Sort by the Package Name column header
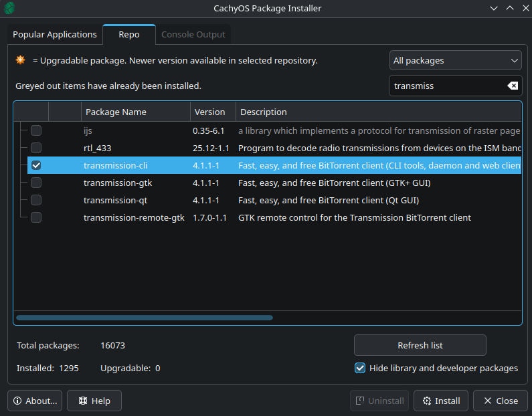Image resolution: width=532 pixels, height=416 pixels. [136, 112]
